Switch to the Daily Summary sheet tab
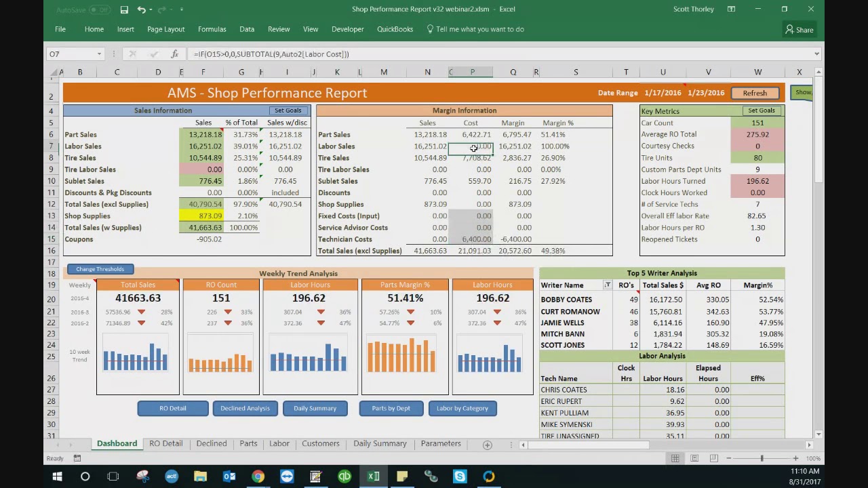 [x=380, y=444]
